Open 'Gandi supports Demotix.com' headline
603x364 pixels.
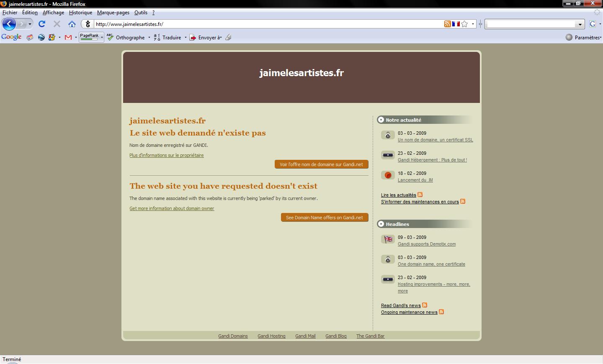tap(427, 244)
